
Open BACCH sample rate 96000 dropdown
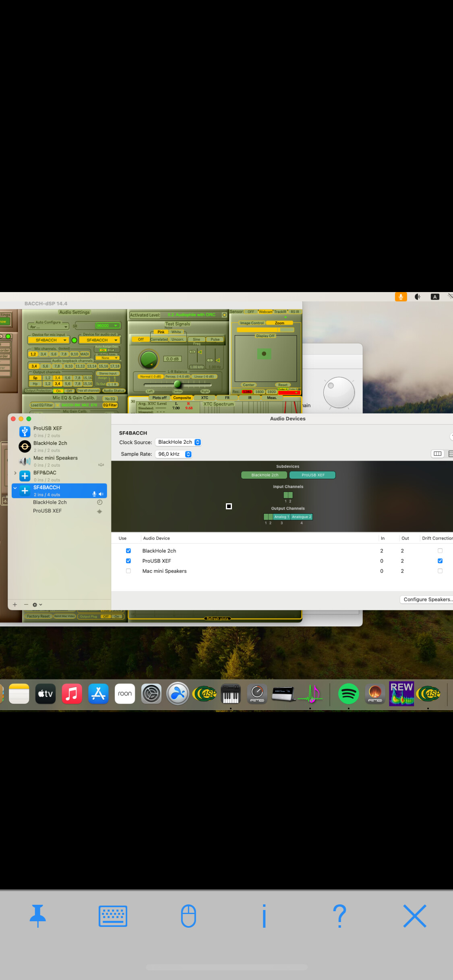[108, 325]
